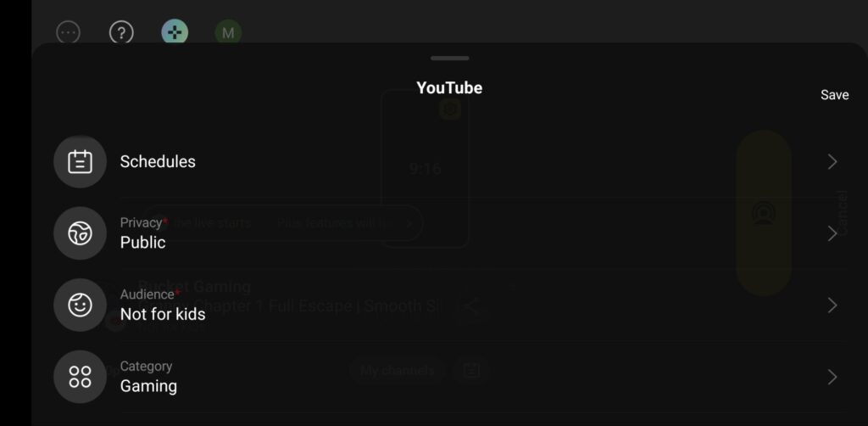Select the Public privacy value
868x426 pixels.
[x=142, y=243]
